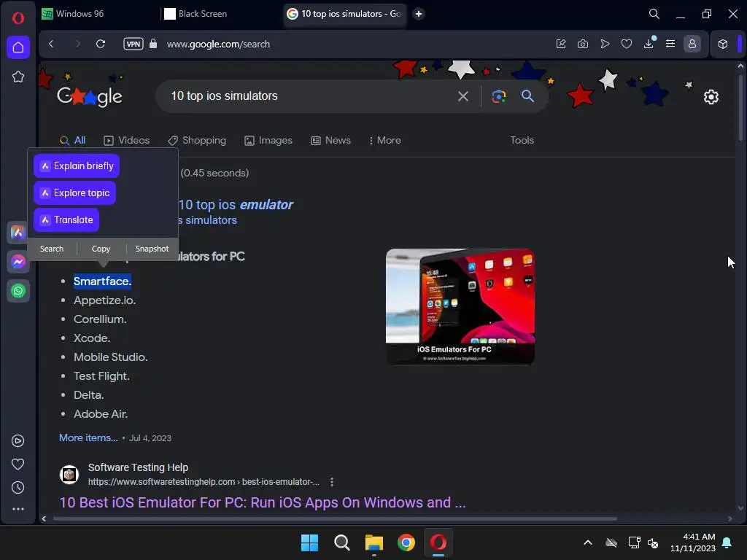This screenshot has height=560, width=747.
Task: Click Snapshot in selection popup
Action: tap(152, 249)
